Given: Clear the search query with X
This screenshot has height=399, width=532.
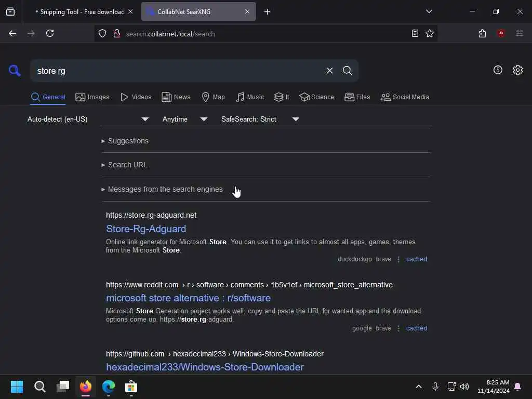Looking at the screenshot, I should (329, 71).
